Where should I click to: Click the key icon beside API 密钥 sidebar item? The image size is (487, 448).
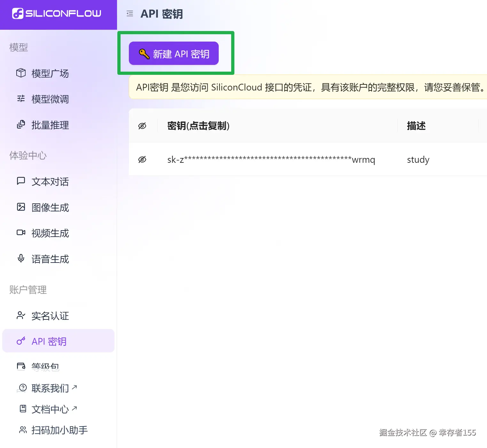coord(21,341)
